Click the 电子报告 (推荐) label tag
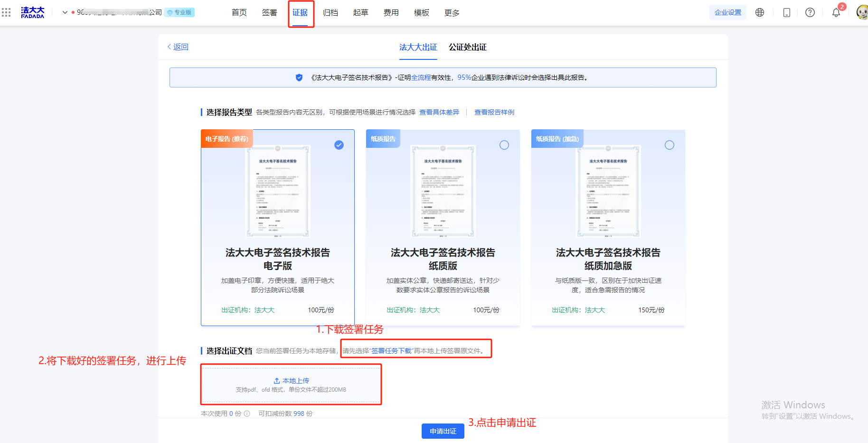Image resolution: width=868 pixels, height=443 pixels. (227, 139)
